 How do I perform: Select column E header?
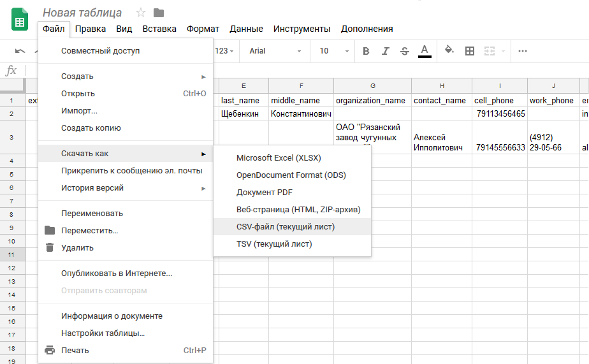244,86
